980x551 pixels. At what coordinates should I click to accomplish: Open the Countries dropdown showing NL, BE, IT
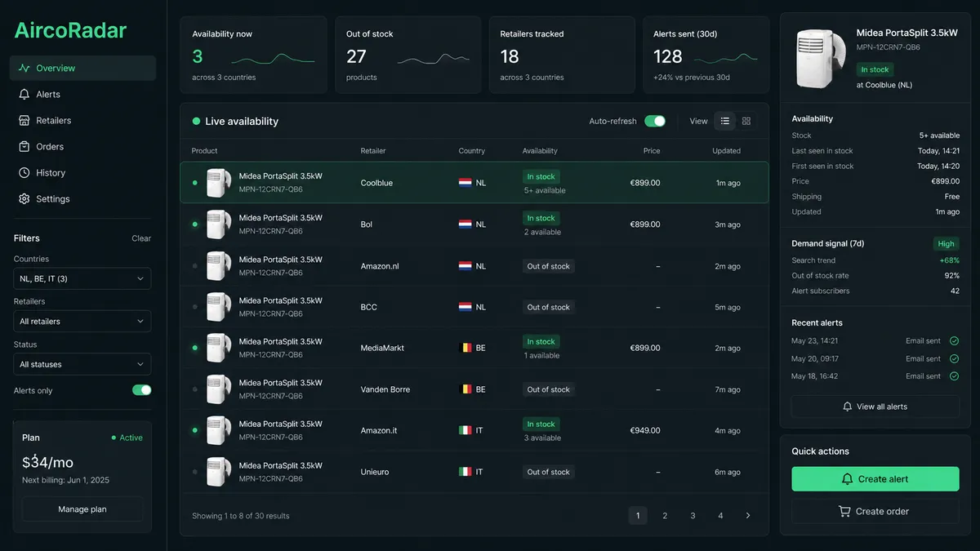(x=82, y=278)
